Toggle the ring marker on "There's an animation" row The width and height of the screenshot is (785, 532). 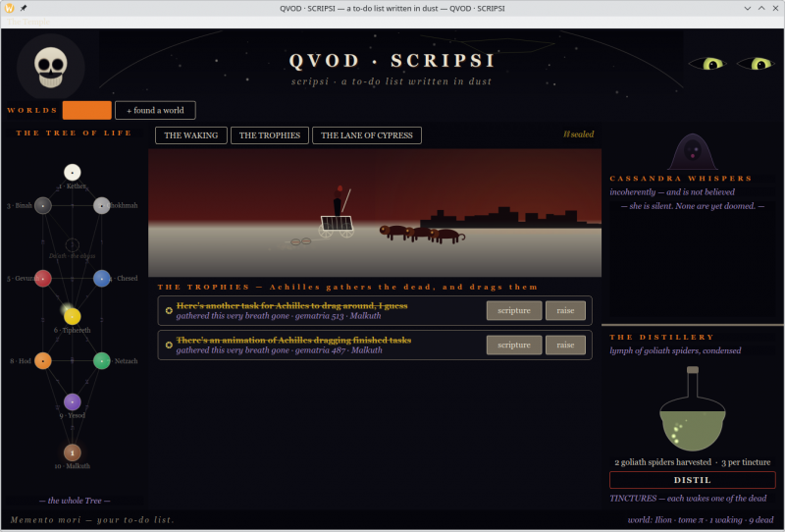(169, 346)
